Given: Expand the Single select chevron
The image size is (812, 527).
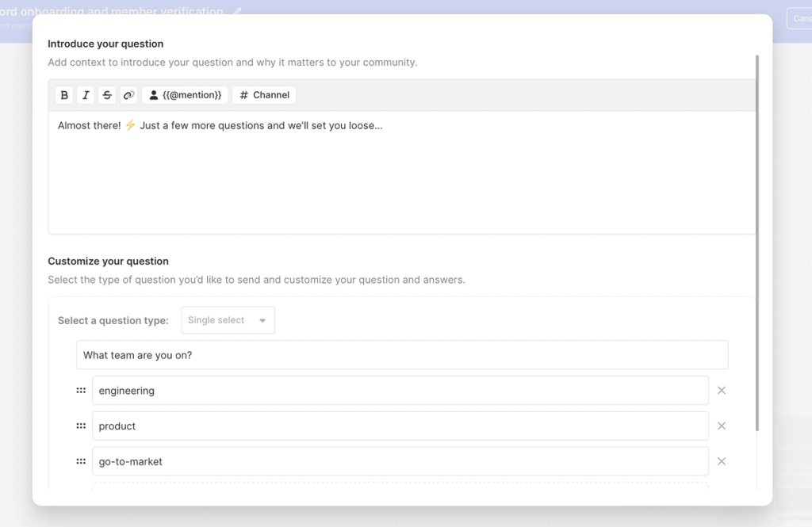Looking at the screenshot, I should (262, 320).
